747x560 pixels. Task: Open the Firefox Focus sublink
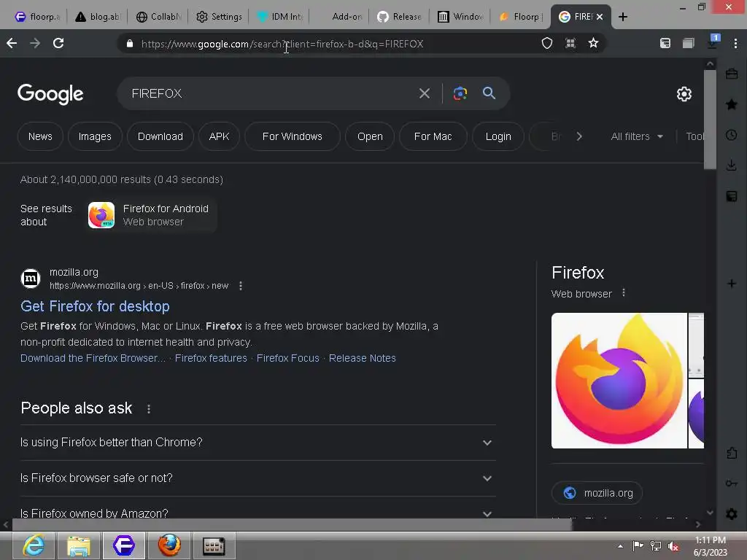click(x=287, y=358)
